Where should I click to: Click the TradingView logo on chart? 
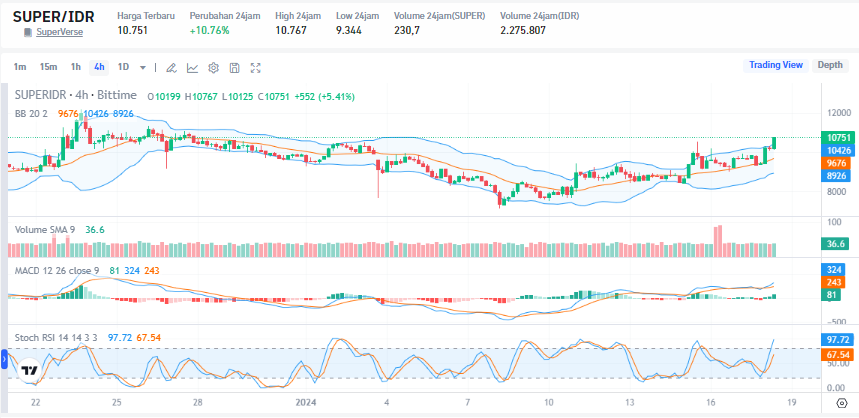click(28, 370)
